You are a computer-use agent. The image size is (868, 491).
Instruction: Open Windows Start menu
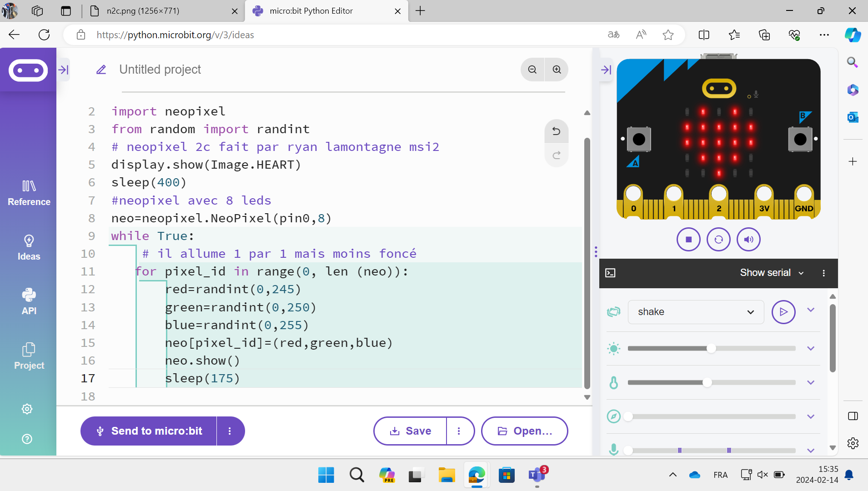click(x=326, y=475)
